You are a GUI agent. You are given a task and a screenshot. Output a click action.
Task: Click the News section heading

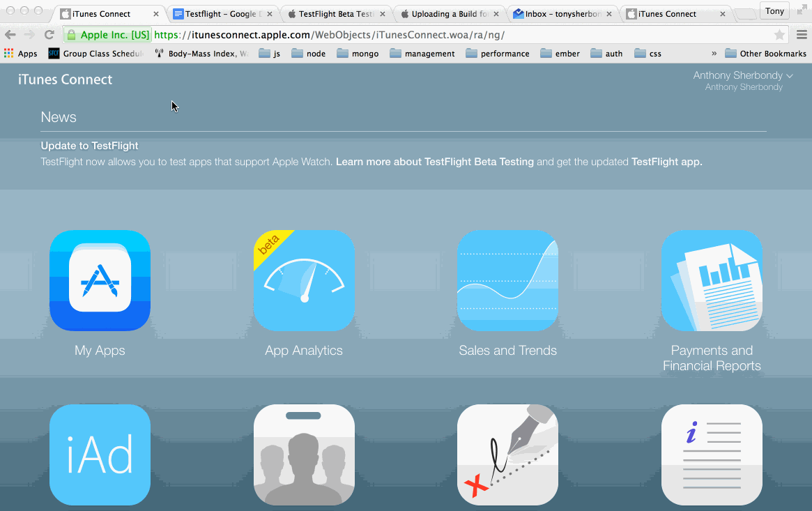tap(59, 117)
